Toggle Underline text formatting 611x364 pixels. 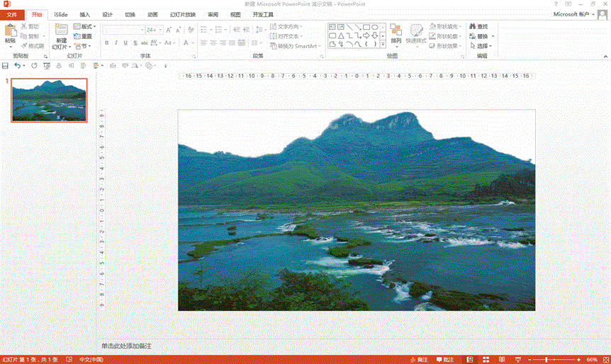125,43
